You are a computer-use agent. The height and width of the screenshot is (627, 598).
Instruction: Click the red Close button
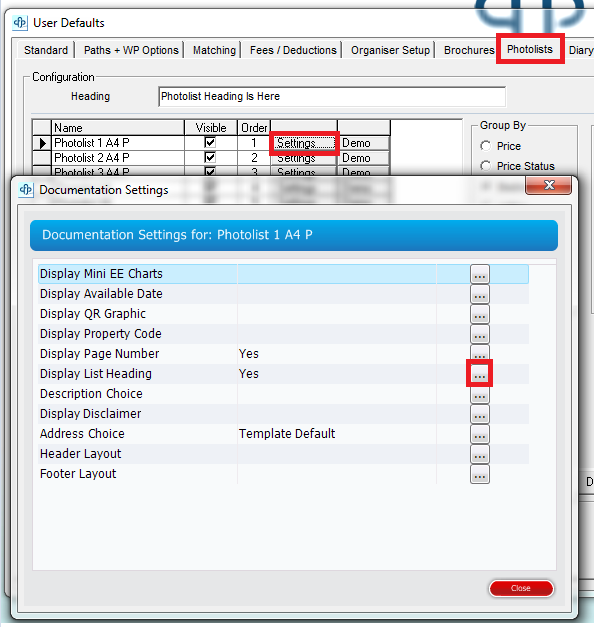coord(521,588)
